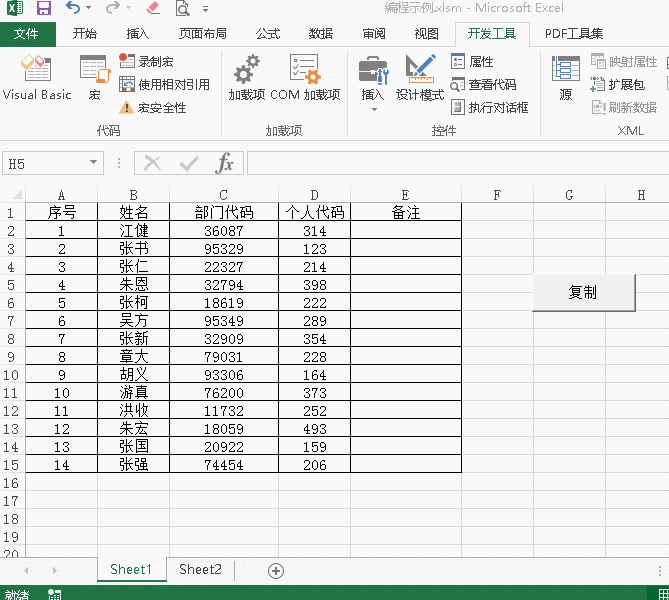Click cell with value 76200
Screen dimensions: 669x600
click(x=224, y=393)
